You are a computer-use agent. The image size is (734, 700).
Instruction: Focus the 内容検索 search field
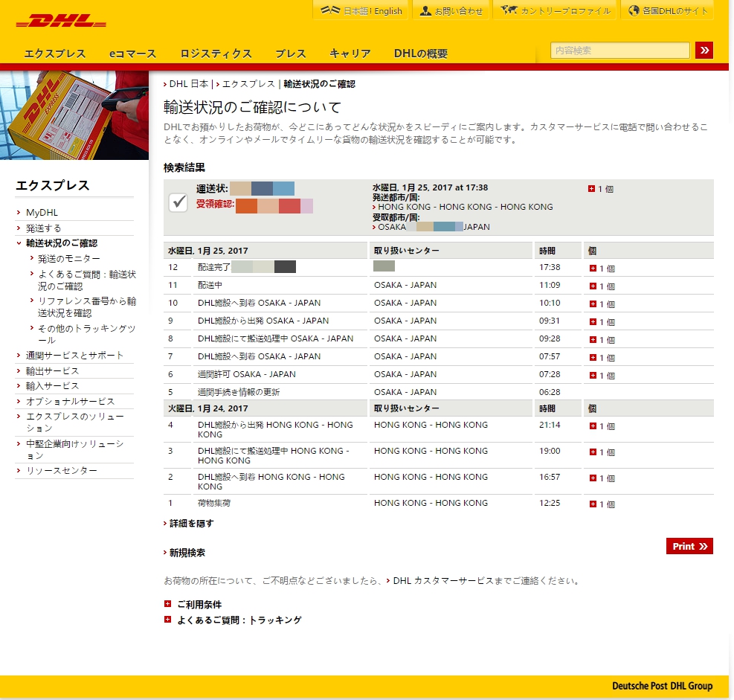coord(619,50)
